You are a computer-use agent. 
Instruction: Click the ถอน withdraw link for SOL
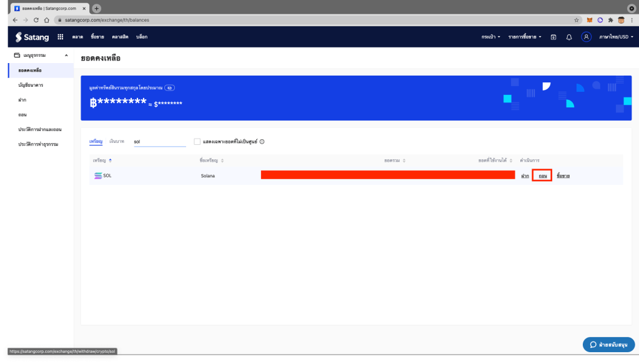coord(542,176)
